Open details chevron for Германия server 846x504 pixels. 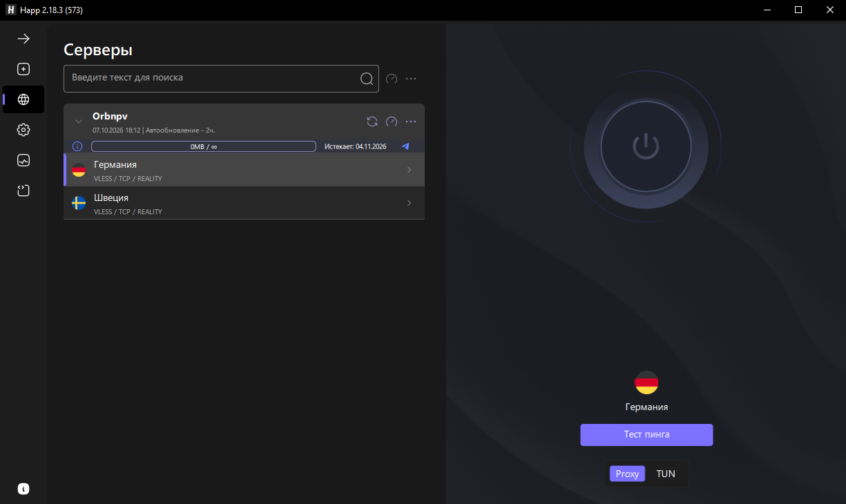tap(409, 170)
